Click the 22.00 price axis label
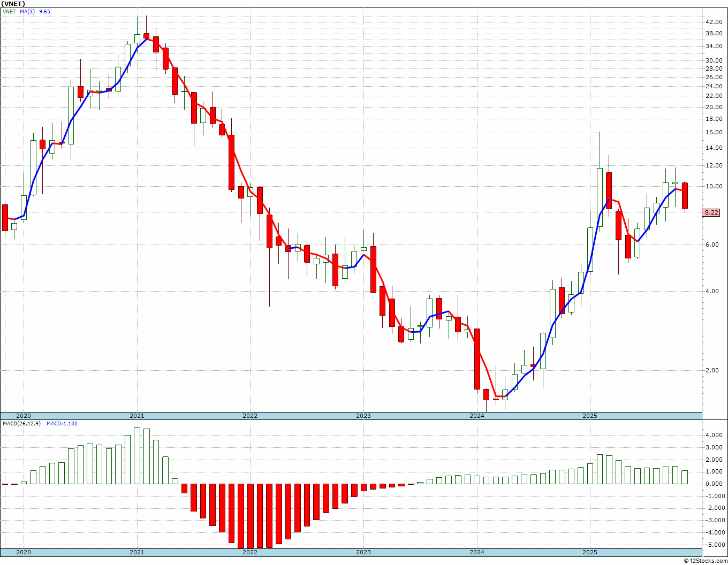The image size is (728, 565). tap(714, 96)
